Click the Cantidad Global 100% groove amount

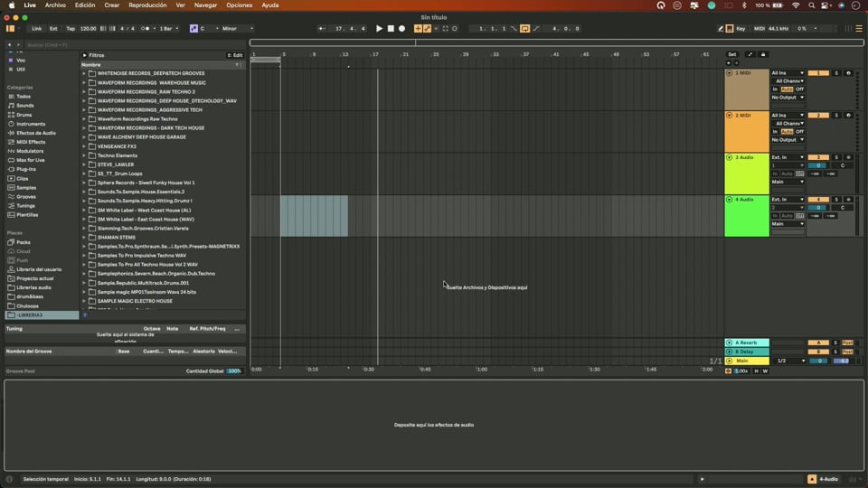coord(235,371)
